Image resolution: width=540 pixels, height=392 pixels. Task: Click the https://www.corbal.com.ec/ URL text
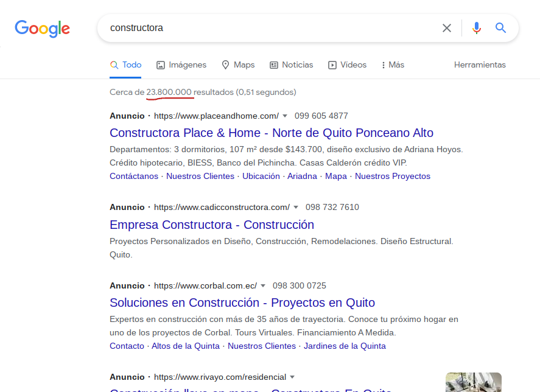(205, 286)
